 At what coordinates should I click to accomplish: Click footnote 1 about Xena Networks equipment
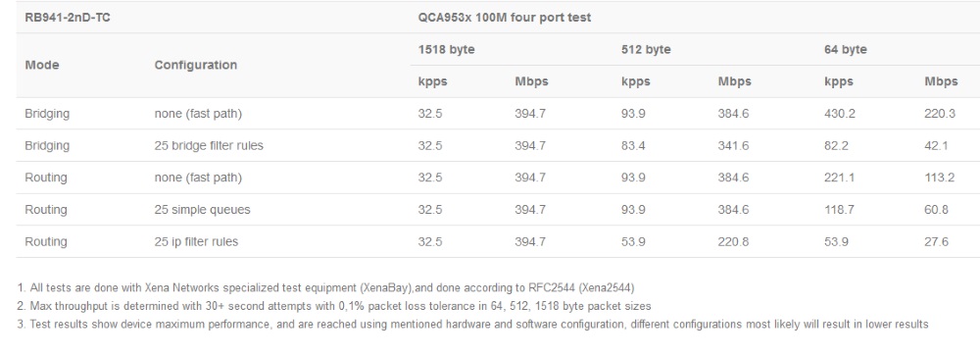[x=325, y=287]
